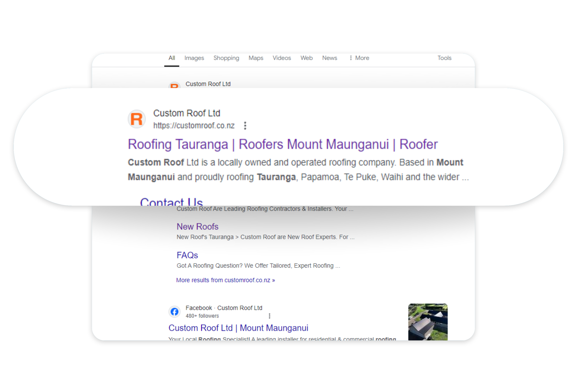The image size is (579, 392).
Task: Open three-dot menu beside 480+ followers
Action: coord(269,316)
